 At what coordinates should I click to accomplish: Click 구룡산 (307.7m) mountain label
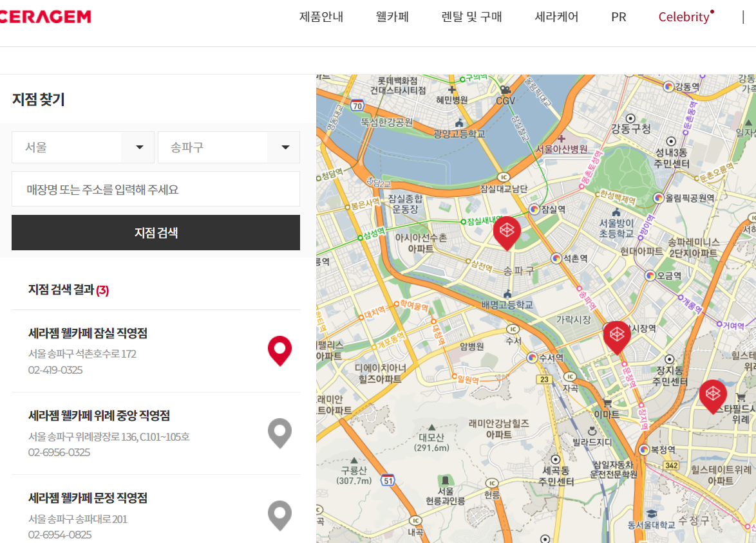point(354,475)
